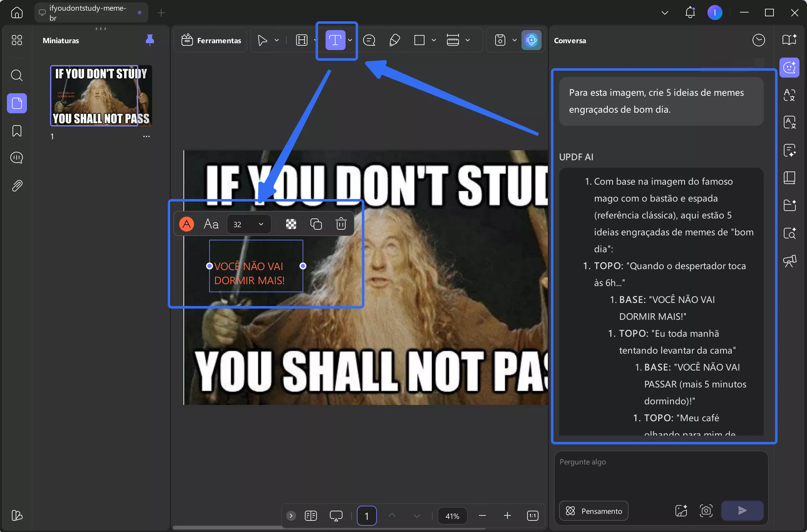
Task: Send the chat message with arrow button
Action: [742, 511]
